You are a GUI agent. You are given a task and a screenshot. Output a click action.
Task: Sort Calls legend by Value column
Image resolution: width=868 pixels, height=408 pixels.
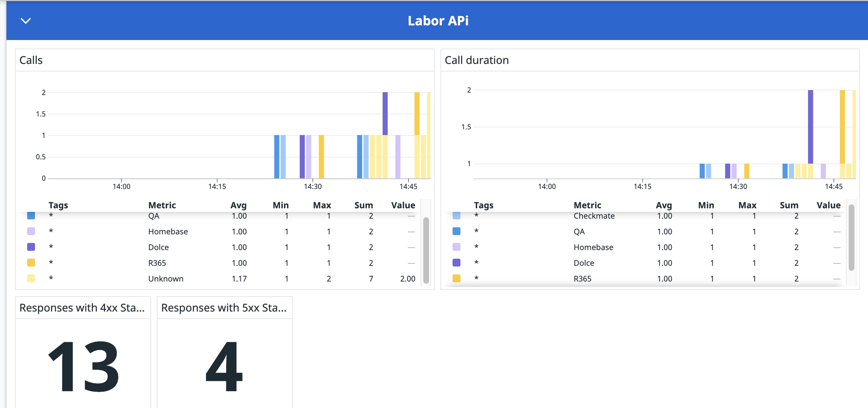403,205
